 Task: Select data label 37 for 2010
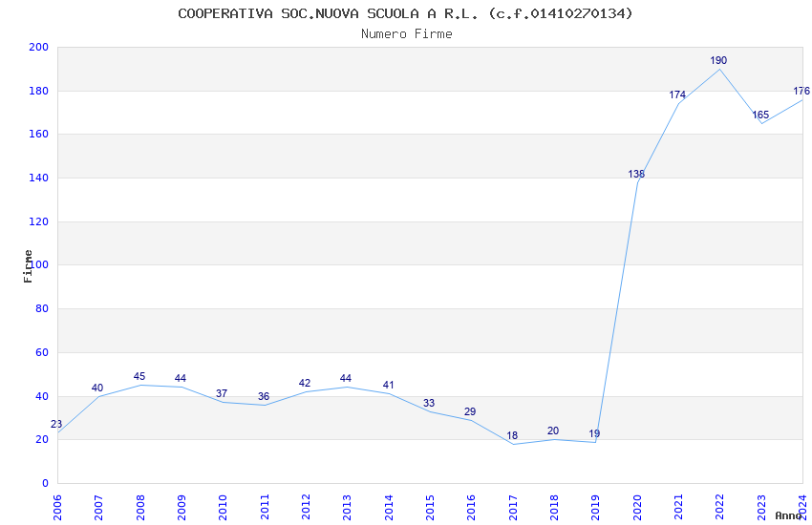pos(222,393)
